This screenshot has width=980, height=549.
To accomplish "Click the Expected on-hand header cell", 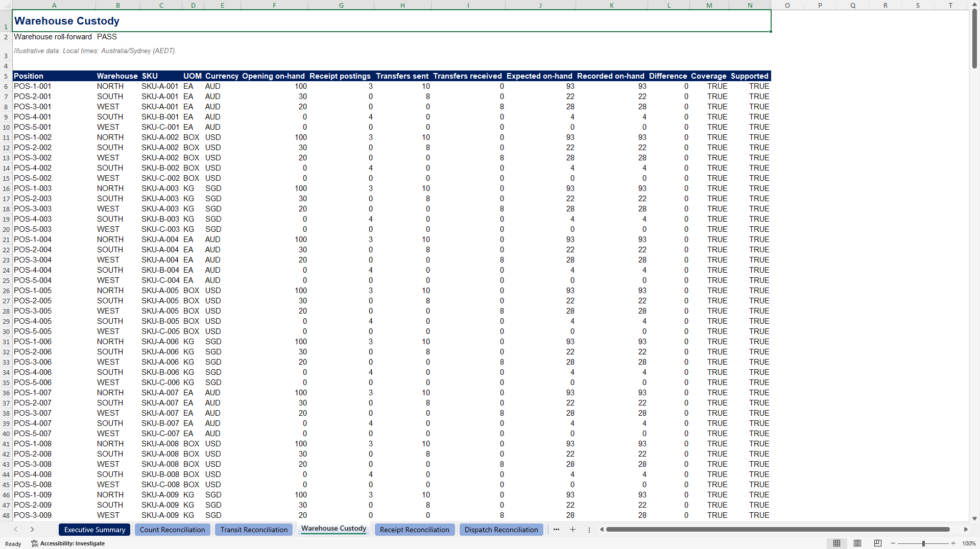I will [540, 76].
